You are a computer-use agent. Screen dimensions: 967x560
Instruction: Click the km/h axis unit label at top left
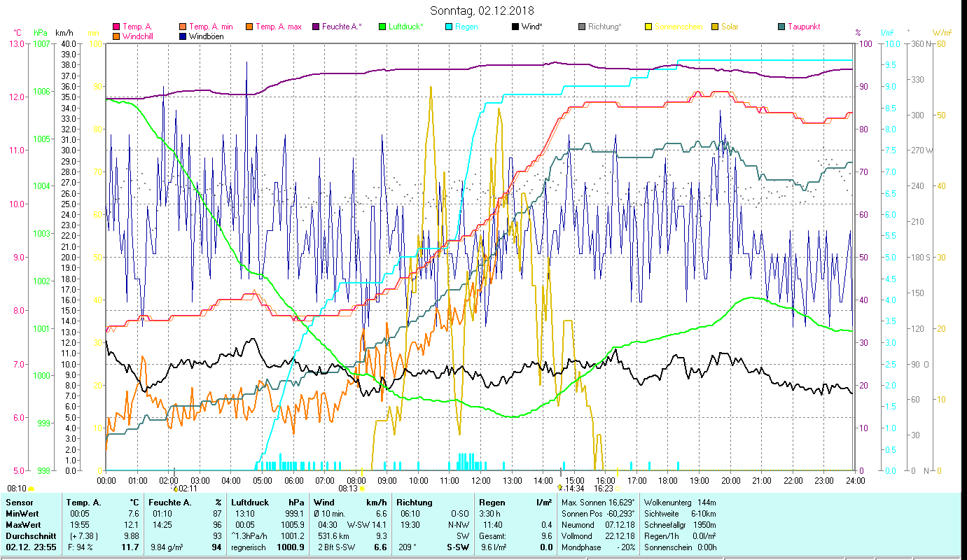tap(64, 32)
